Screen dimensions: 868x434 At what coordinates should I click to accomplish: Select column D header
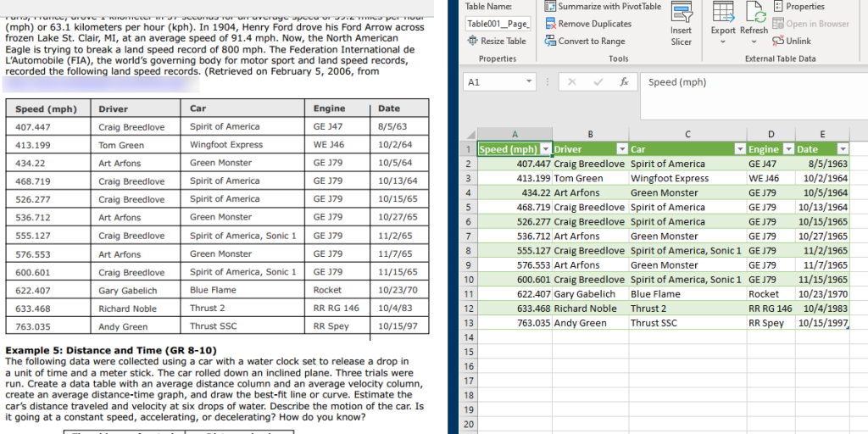pyautogui.click(x=771, y=134)
